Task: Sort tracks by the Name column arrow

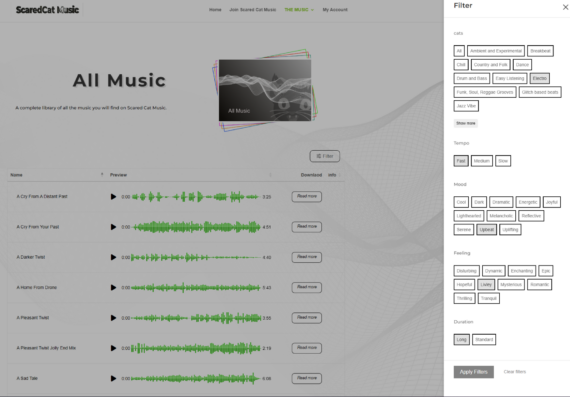Action: [x=102, y=175]
